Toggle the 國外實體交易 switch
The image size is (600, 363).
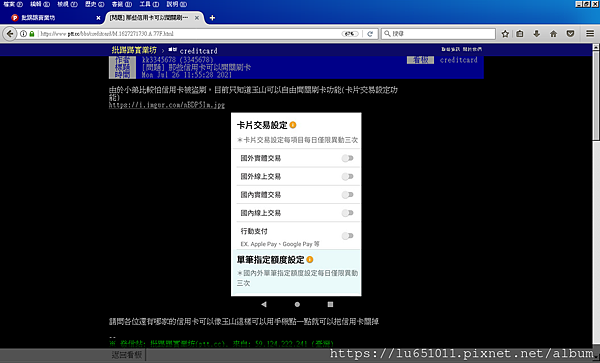point(347,158)
